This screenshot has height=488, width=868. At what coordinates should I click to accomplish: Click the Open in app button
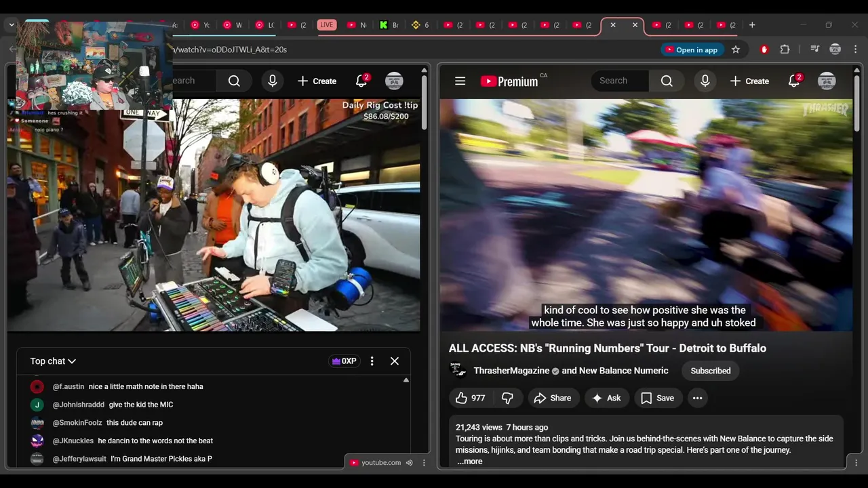tap(690, 49)
